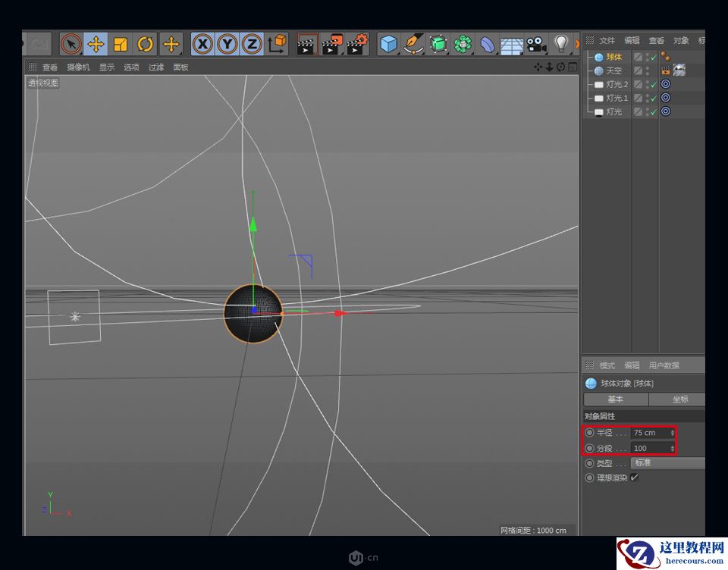This screenshot has height=570, width=728.
Task: Open the 摄像机 viewport menu
Action: click(80, 67)
